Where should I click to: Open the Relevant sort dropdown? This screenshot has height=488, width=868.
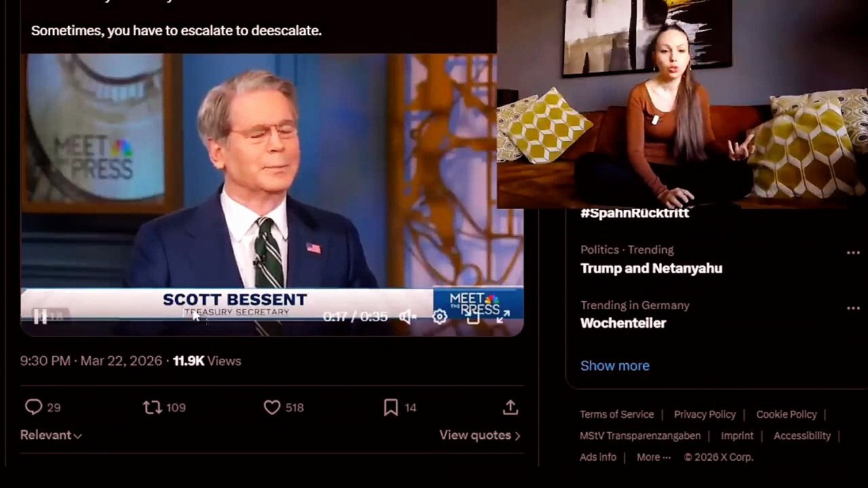pos(51,435)
